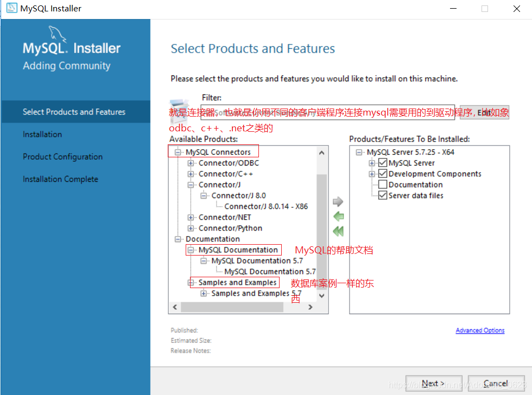Go to Installation Complete step
The image size is (532, 395).
tap(60, 179)
